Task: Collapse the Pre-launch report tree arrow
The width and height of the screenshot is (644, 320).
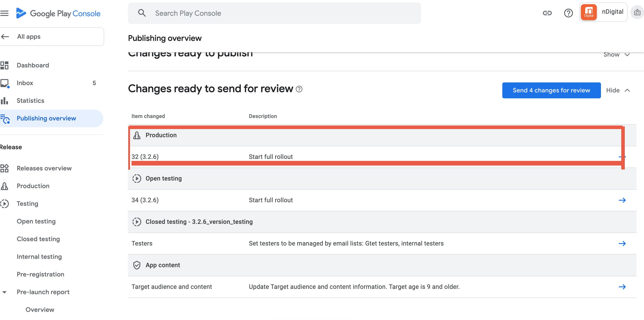Action: point(4,292)
